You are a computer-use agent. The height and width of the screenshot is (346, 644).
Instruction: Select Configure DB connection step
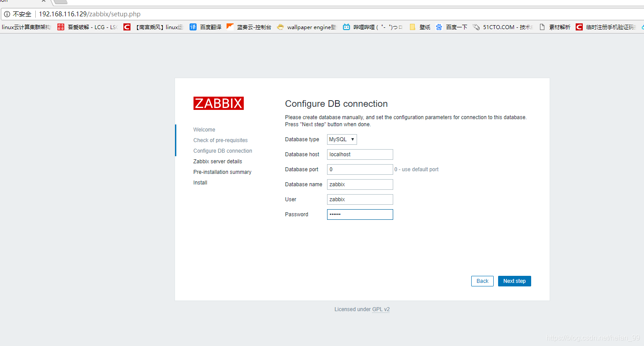point(223,151)
